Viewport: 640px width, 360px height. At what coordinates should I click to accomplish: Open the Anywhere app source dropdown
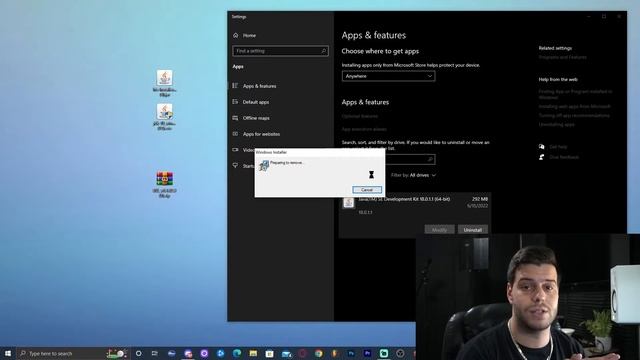tap(388, 76)
